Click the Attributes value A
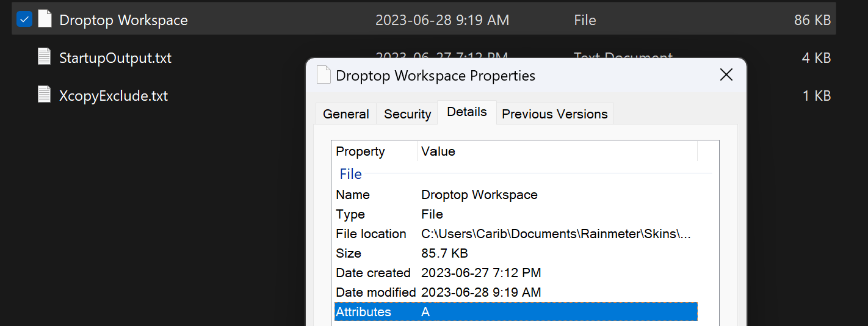Screen dimensions: 868x326 (425, 312)
